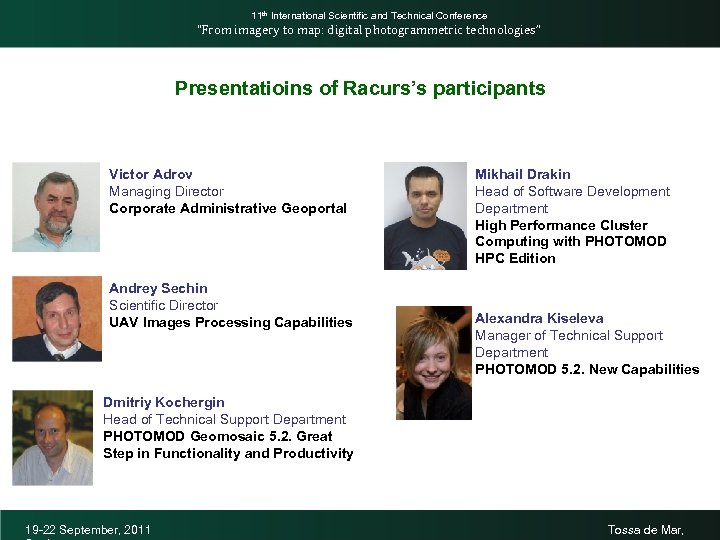Click 'HPC Edition' text line
720x540 pixels.
(x=515, y=259)
